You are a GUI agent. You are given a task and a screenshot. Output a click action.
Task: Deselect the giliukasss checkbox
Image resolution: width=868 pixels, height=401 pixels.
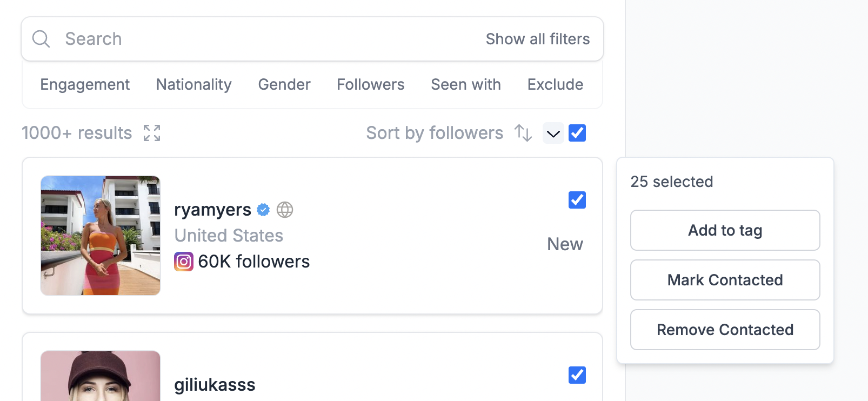click(x=577, y=375)
